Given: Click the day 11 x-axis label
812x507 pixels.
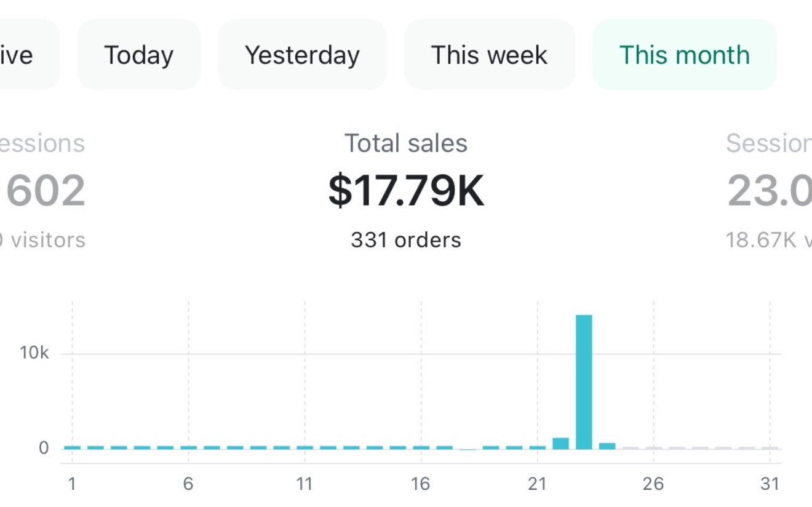Looking at the screenshot, I should 304,484.
